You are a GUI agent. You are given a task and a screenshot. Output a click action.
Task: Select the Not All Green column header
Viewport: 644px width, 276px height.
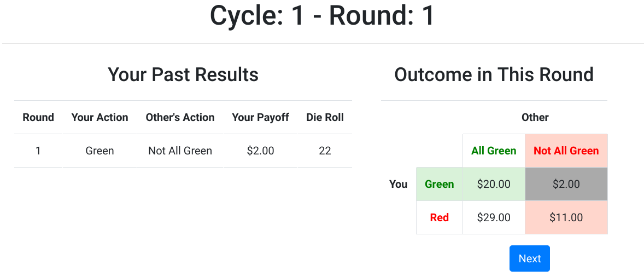pyautogui.click(x=566, y=151)
